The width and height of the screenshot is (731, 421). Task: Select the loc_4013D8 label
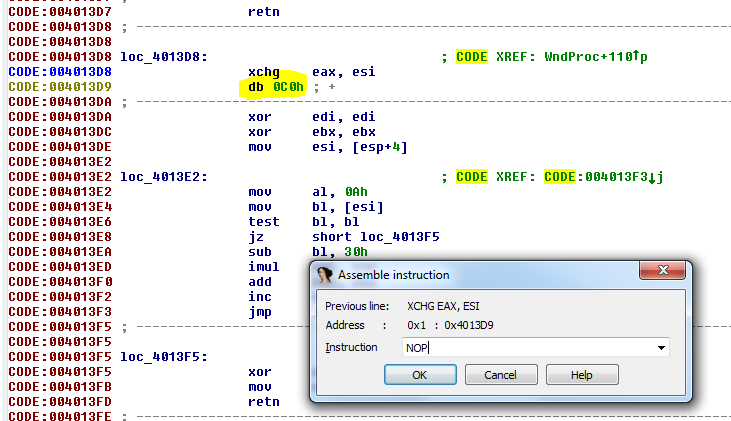164,57
